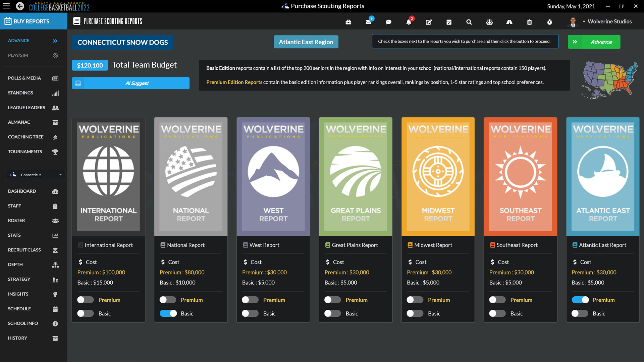Select the briefcase icon in the toolbar
The height and width of the screenshot is (362, 644).
[x=348, y=22]
